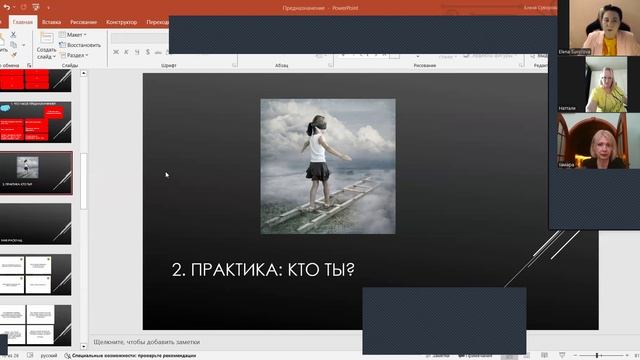Open the Рисование ribbon tab

point(83,22)
